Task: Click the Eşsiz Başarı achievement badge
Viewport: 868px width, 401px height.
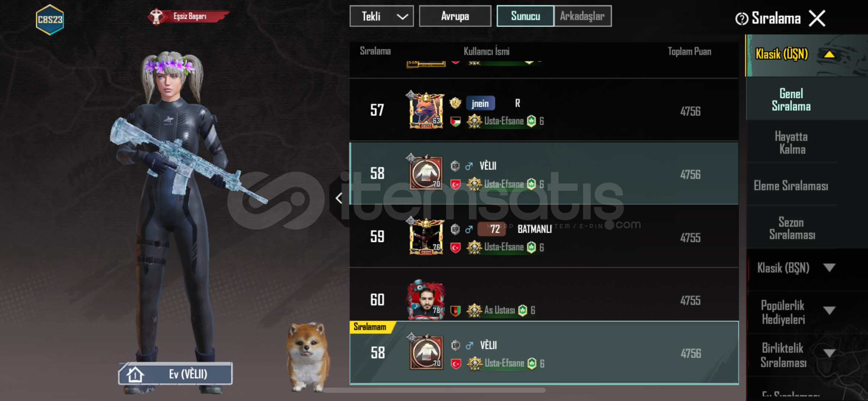Action: 189,16
